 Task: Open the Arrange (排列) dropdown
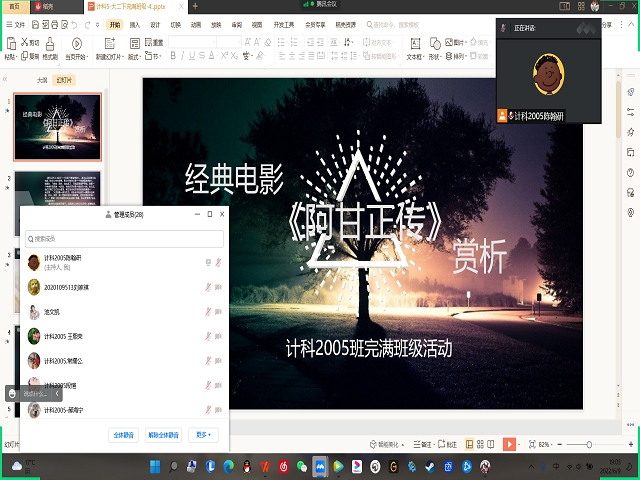(456, 56)
